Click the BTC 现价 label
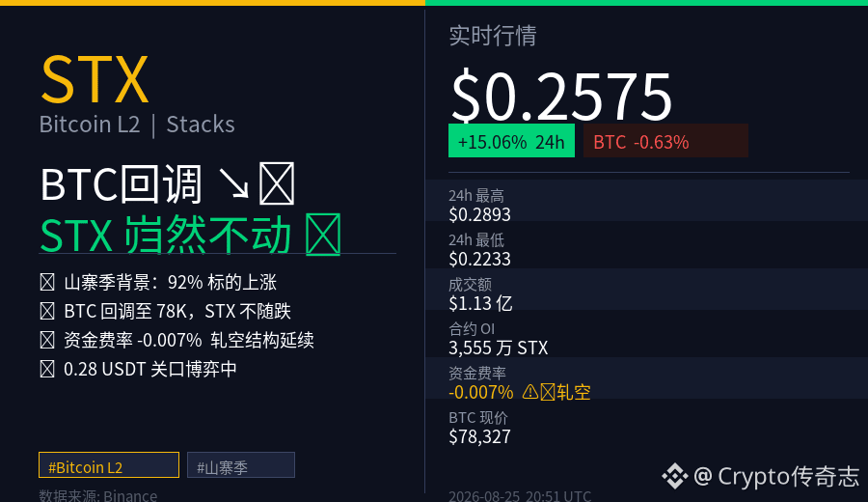 pos(478,417)
